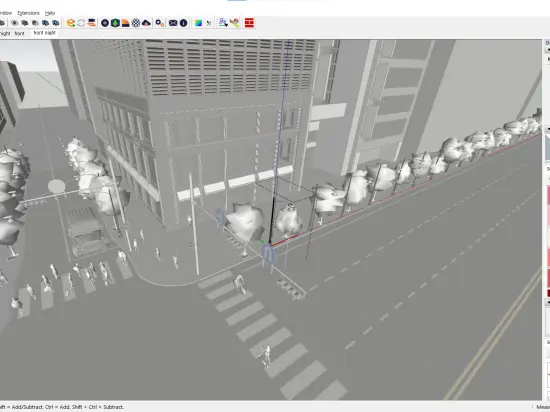Switch to the front night scene tab
Image resolution: width=550 pixels, height=412 pixels.
(45, 33)
